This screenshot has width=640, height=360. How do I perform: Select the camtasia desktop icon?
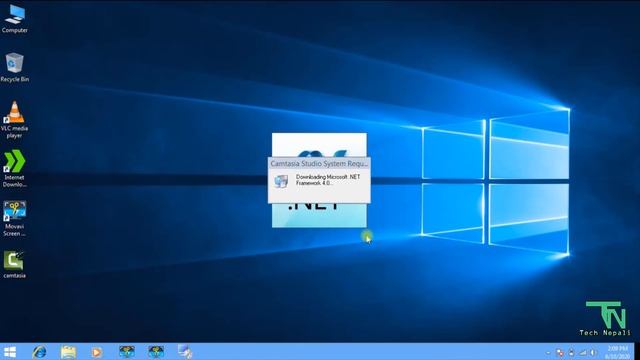(15, 264)
